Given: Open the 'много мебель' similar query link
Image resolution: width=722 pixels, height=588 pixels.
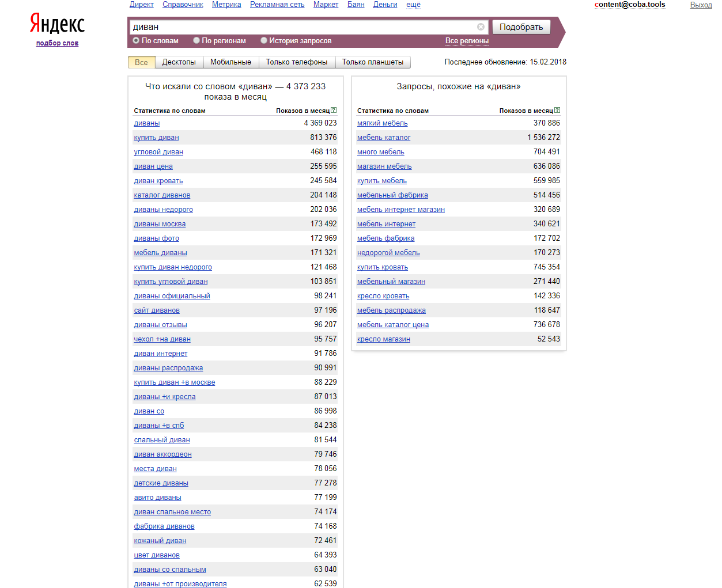Looking at the screenshot, I should 380,152.
